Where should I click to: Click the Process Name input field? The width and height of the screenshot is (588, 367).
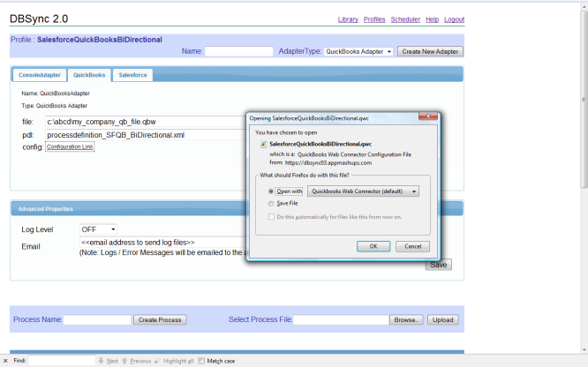coord(97,320)
